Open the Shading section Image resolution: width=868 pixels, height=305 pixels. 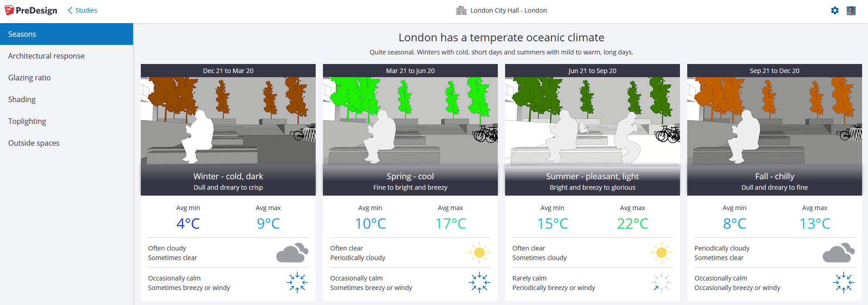click(22, 99)
